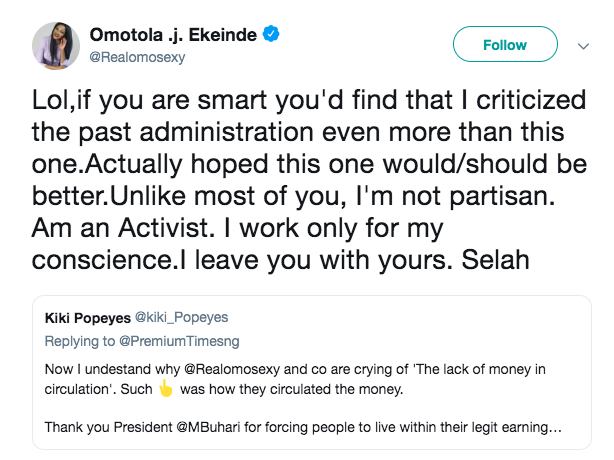The image size is (614, 460).
Task: Expand the truncated ellipsis after 'legit earning'
Action: click(555, 428)
